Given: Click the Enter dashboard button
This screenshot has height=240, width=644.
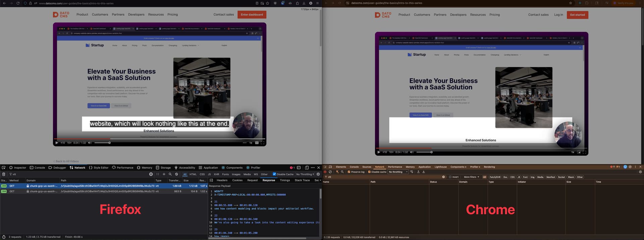Looking at the screenshot, I should [252, 14].
